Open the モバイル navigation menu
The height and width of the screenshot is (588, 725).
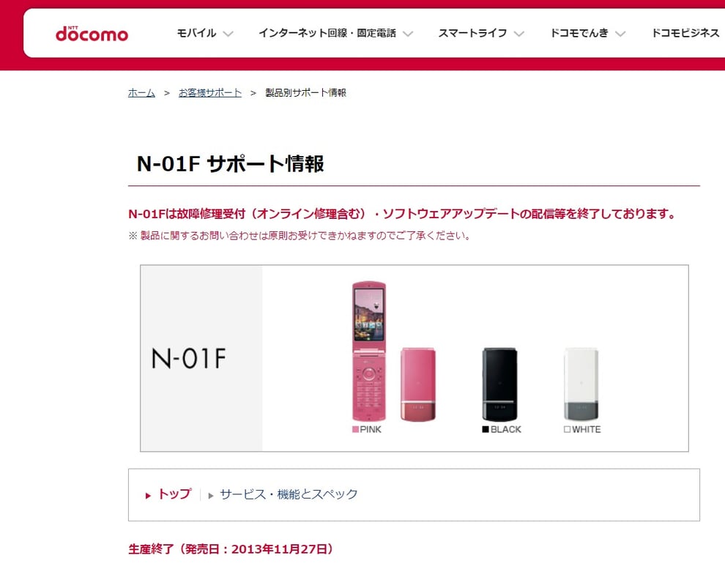[196, 33]
